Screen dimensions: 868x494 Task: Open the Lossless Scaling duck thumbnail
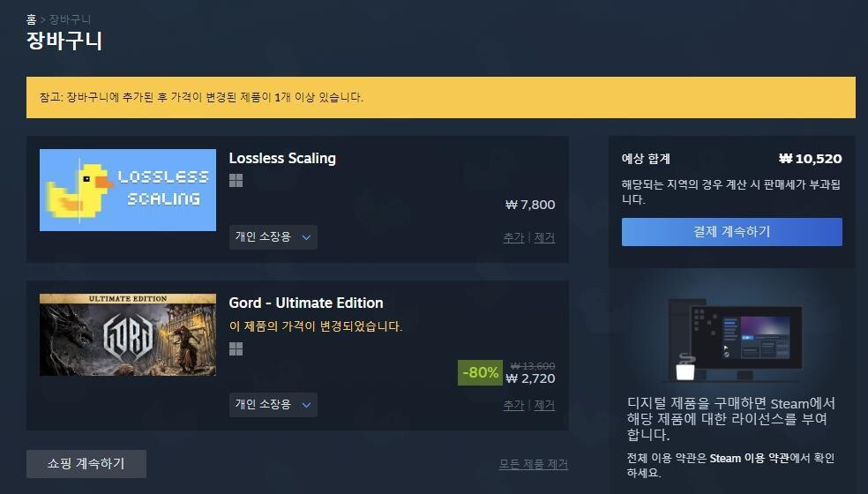(128, 190)
